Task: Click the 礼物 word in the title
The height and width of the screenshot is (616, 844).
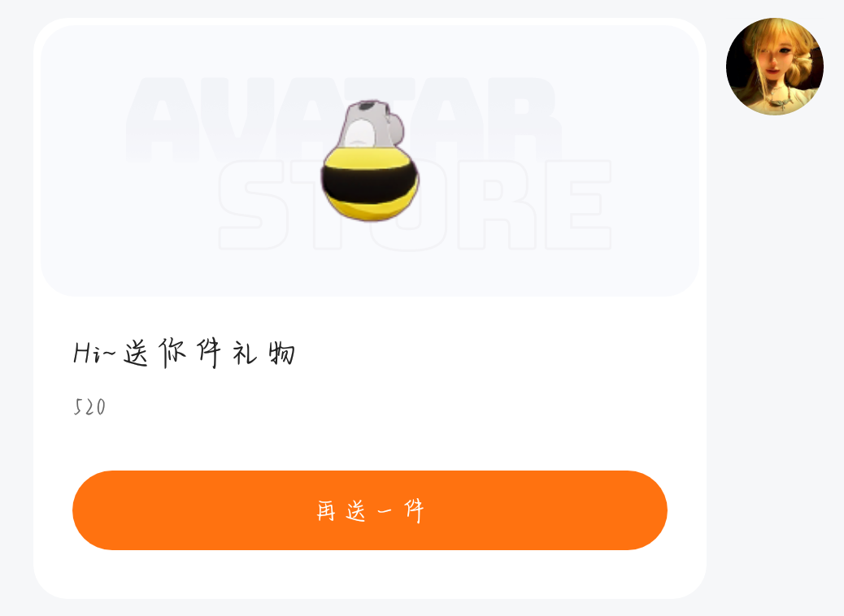Action: (263, 354)
